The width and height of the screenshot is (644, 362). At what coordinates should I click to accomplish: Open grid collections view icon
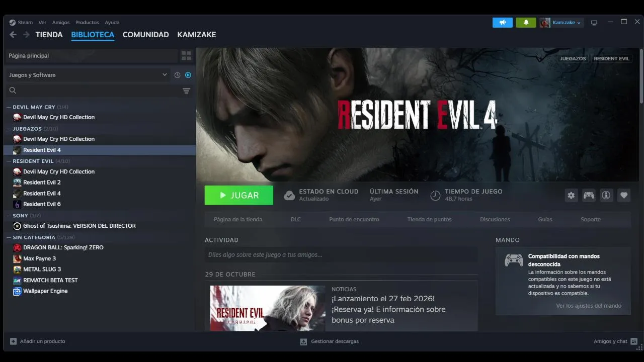tap(186, 56)
